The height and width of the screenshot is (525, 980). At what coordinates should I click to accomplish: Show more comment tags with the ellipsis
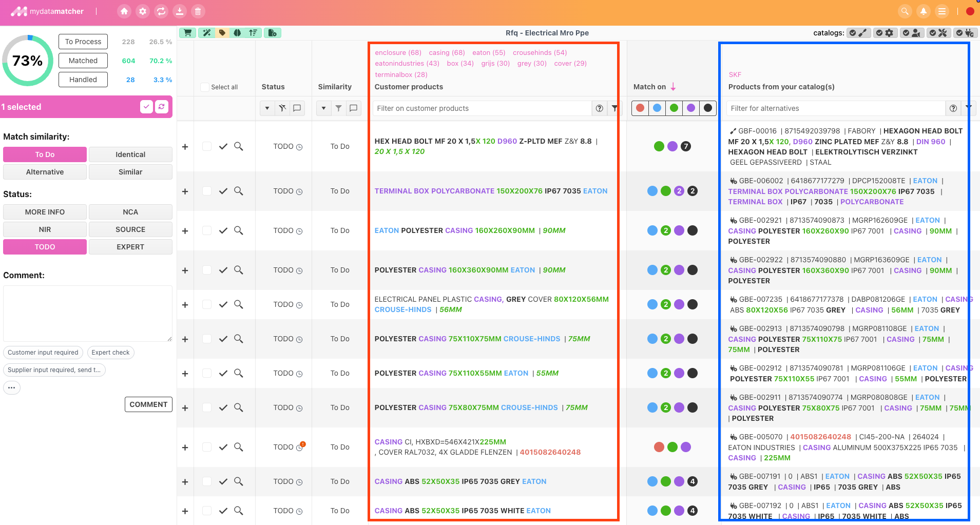12,387
